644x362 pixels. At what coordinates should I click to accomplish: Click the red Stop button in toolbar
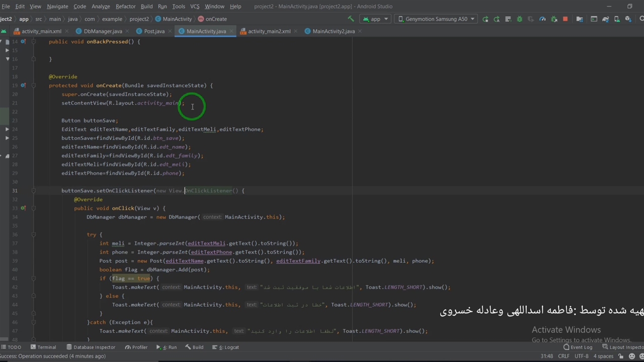click(565, 19)
